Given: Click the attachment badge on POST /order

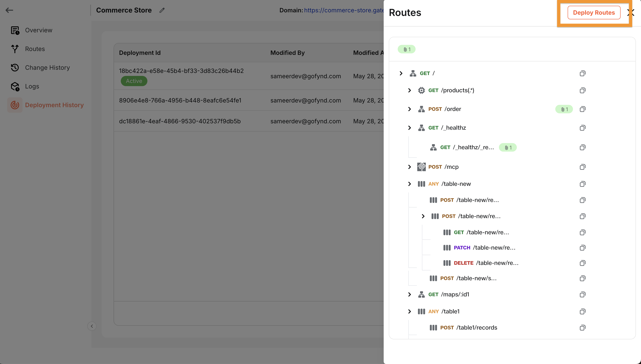Looking at the screenshot, I should (564, 109).
